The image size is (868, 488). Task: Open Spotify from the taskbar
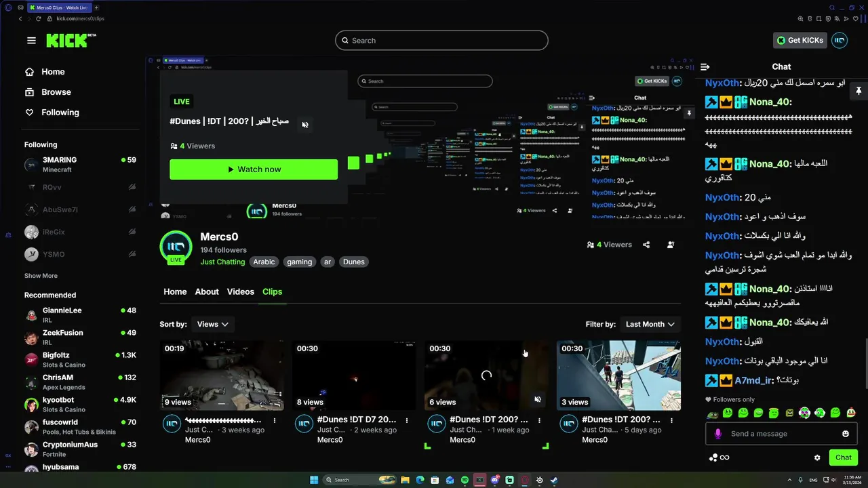point(465,480)
